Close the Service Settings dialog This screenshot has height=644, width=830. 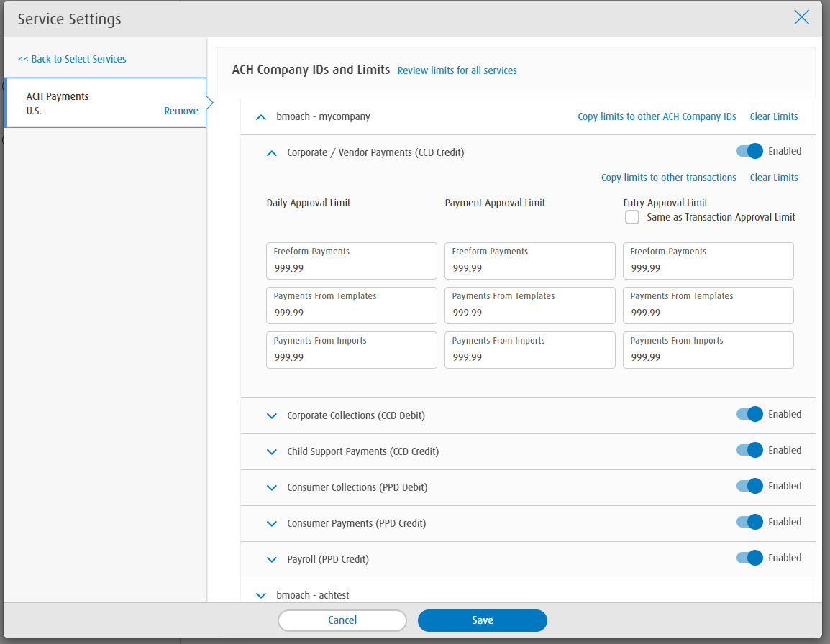pos(801,17)
